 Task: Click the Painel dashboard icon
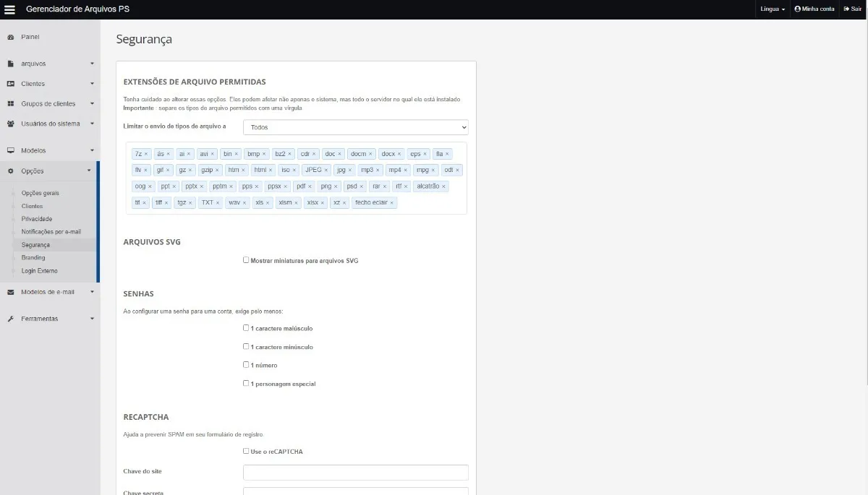(11, 37)
